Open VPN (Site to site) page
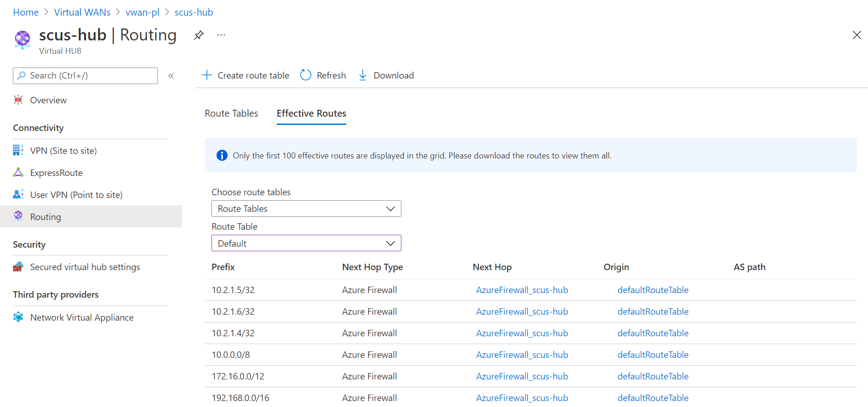This screenshot has width=868, height=407. [63, 151]
